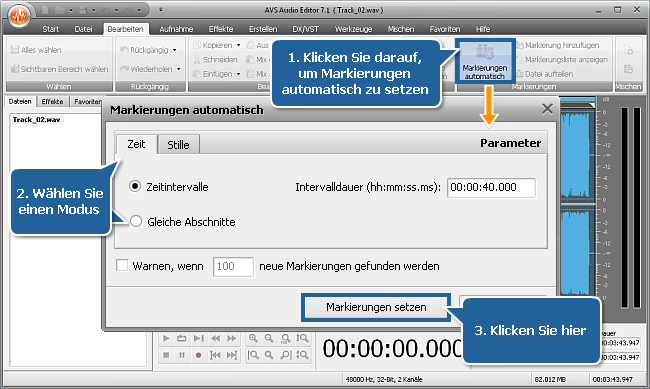Switch to the DX/VST ribbon tab
The image size is (650, 389).
point(306,29)
